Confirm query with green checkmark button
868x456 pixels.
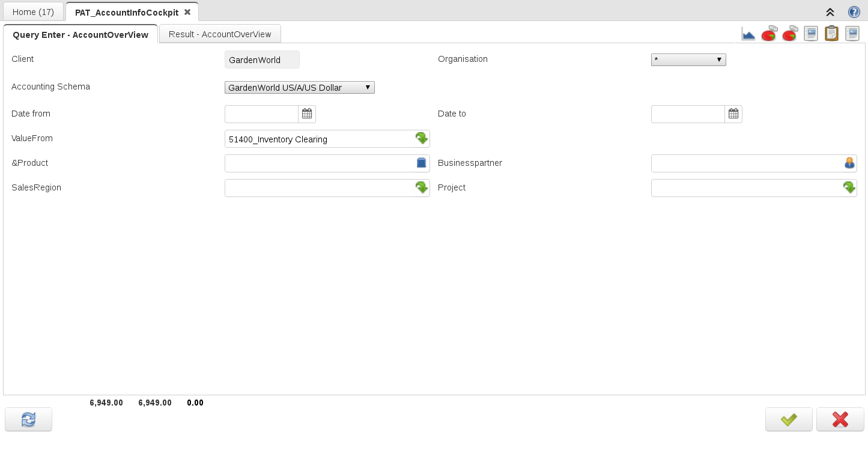[789, 419]
